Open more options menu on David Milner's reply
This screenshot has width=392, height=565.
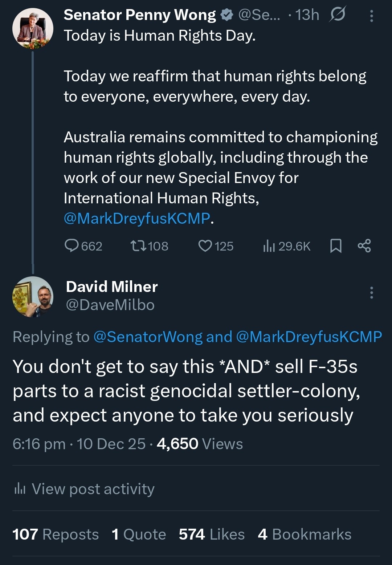(x=371, y=293)
